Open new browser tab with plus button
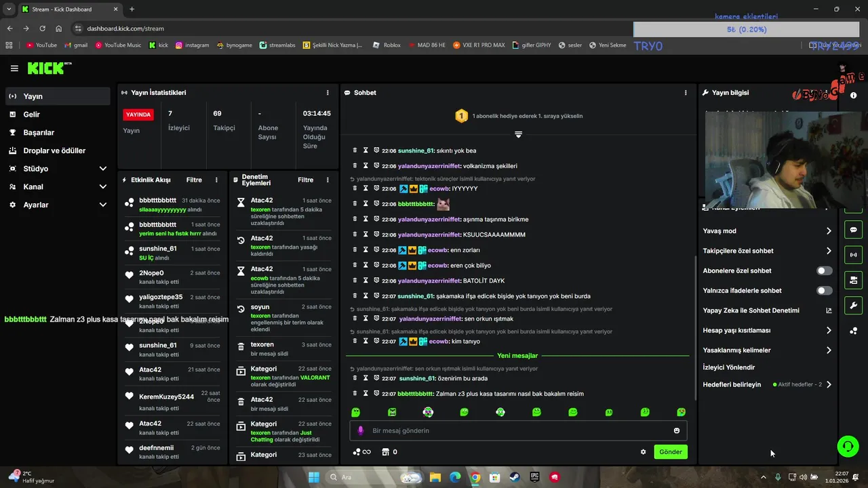The width and height of the screenshot is (868, 488). click(x=132, y=9)
